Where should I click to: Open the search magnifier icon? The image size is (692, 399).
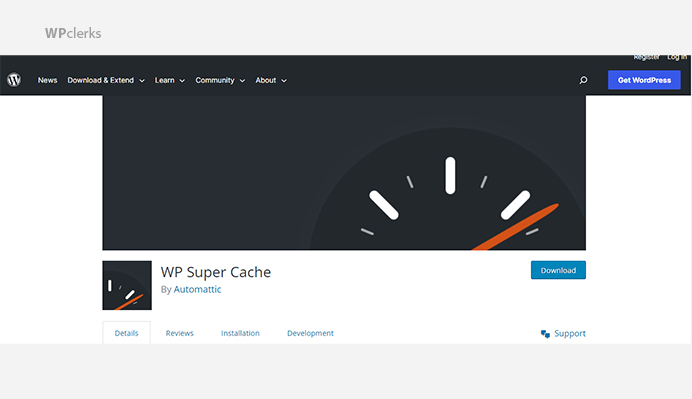[583, 80]
